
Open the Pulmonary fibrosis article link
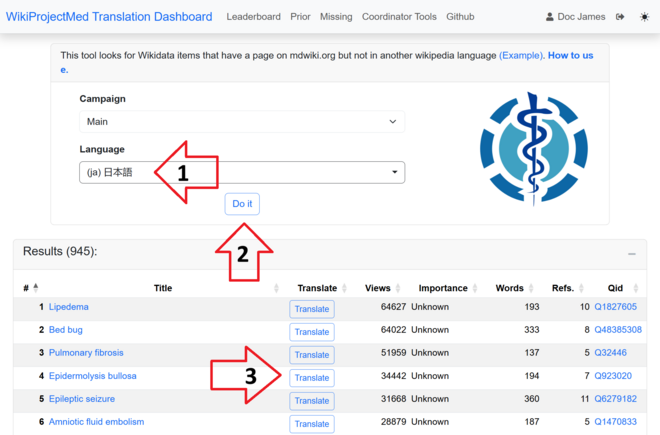click(x=86, y=353)
